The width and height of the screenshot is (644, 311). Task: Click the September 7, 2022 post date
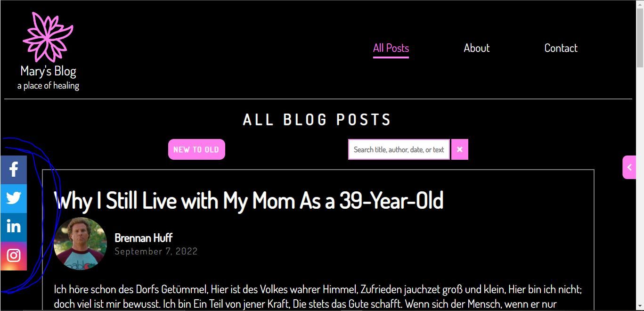(156, 252)
